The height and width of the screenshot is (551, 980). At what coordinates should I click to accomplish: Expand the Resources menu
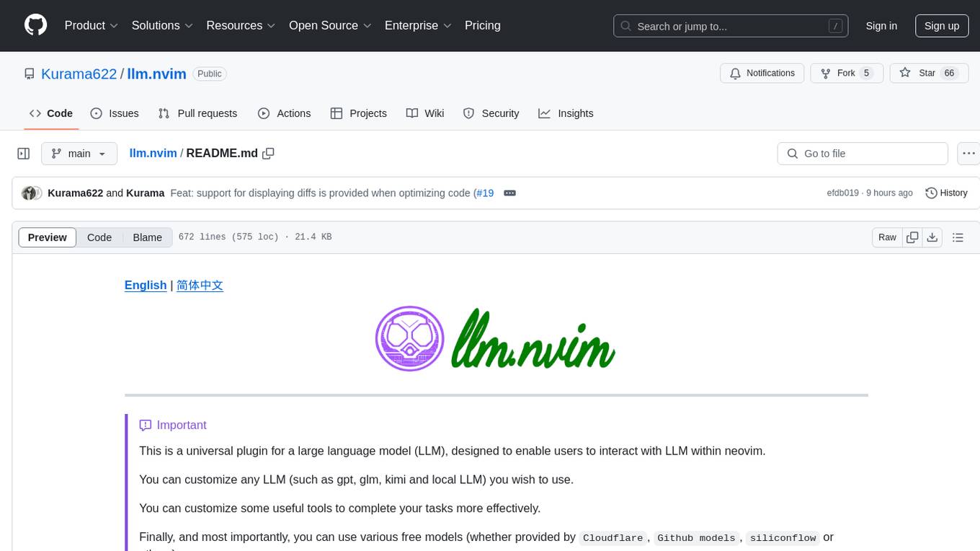(241, 25)
